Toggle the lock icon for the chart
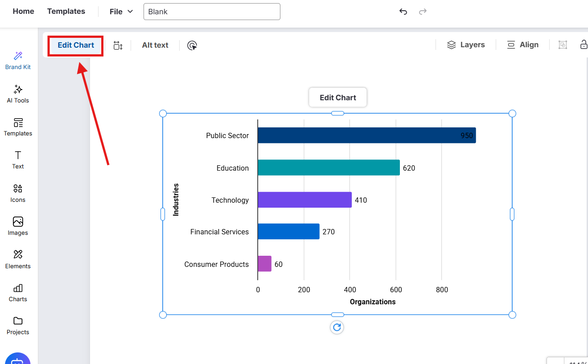588x364 pixels. point(583,45)
